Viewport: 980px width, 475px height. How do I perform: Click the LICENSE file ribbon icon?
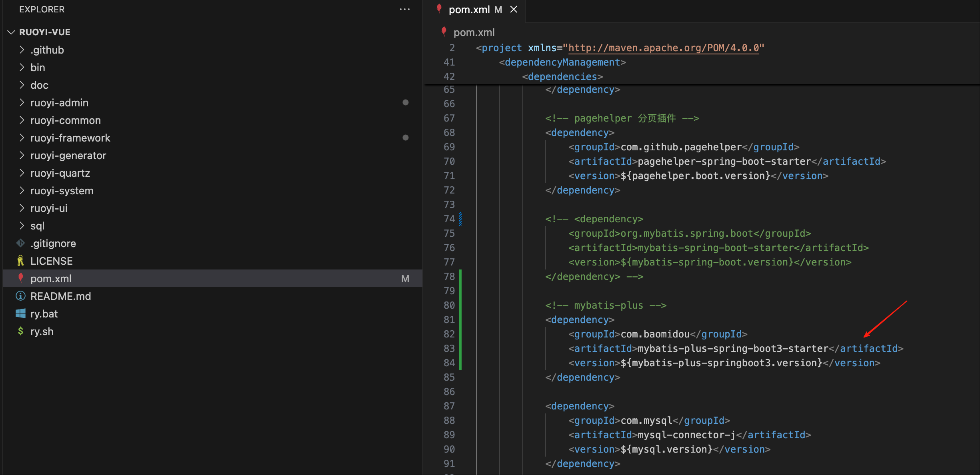click(20, 261)
